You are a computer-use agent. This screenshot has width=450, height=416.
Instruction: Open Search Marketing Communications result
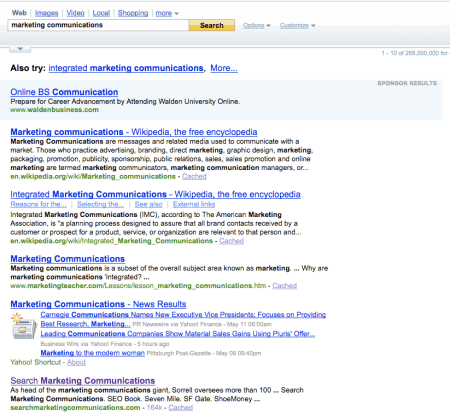pyautogui.click(x=83, y=381)
